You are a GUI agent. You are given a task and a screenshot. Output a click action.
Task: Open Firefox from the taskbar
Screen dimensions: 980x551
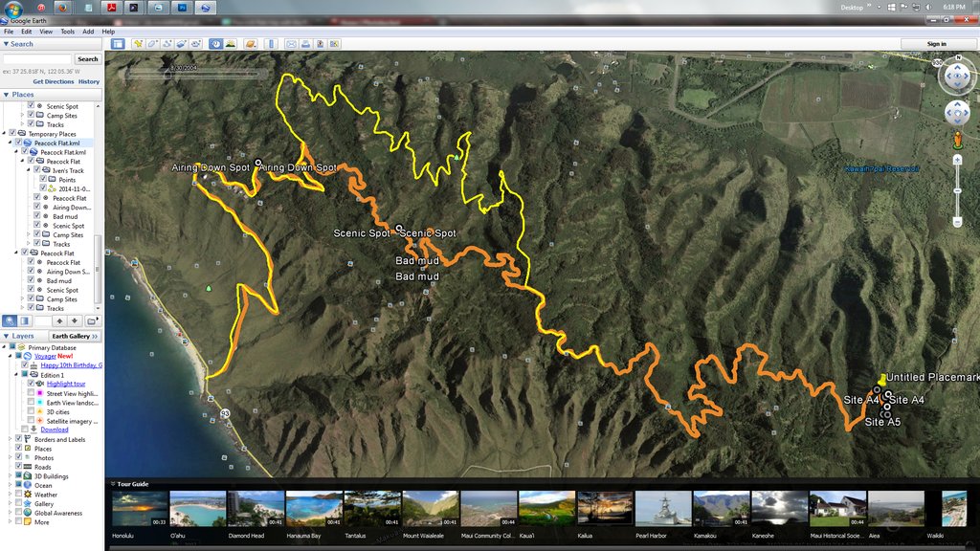[62, 8]
